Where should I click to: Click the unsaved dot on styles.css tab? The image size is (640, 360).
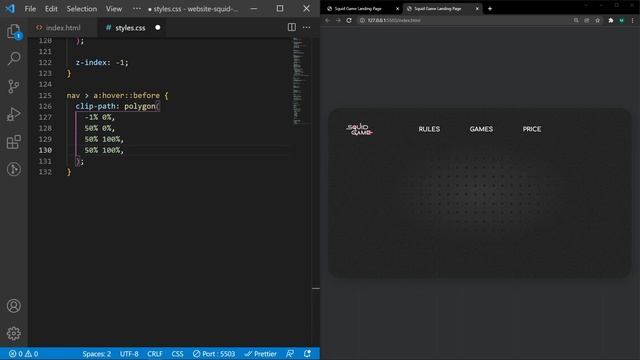click(x=158, y=28)
